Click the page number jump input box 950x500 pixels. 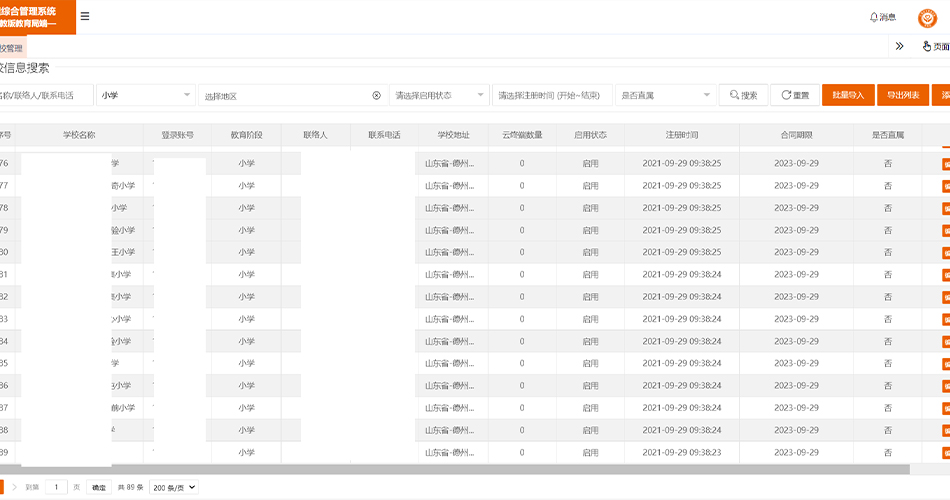(x=57, y=487)
